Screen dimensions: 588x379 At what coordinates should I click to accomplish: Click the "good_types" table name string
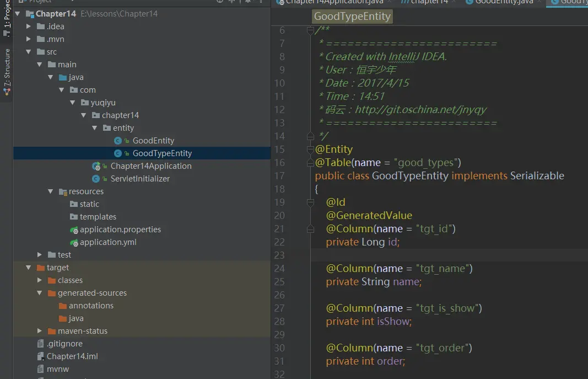point(427,163)
